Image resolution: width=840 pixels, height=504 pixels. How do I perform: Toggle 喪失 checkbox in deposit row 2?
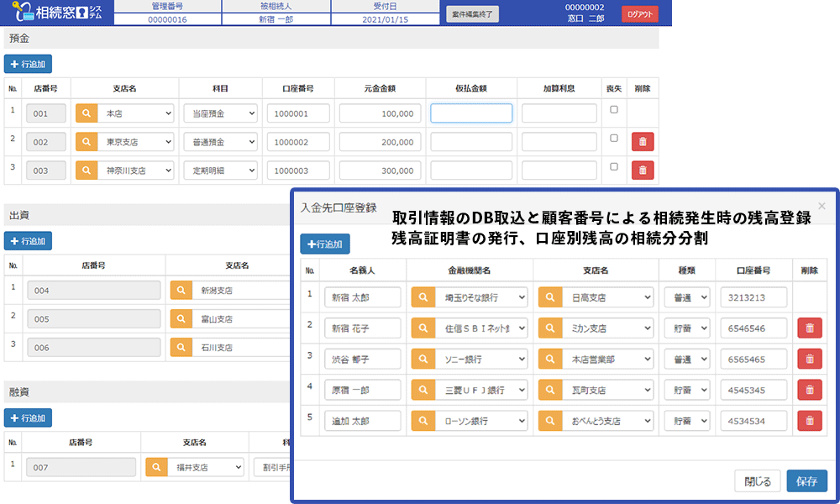tap(614, 139)
